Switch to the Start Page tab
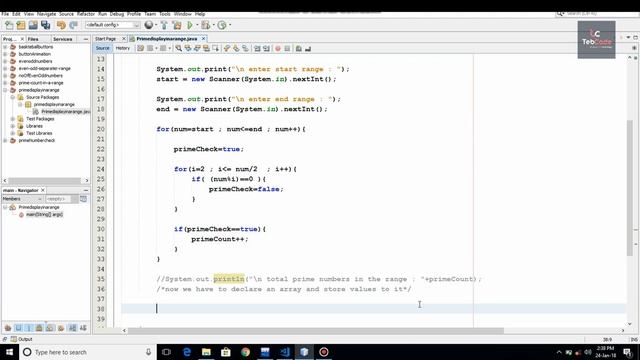The height and width of the screenshot is (360, 640). pos(106,39)
